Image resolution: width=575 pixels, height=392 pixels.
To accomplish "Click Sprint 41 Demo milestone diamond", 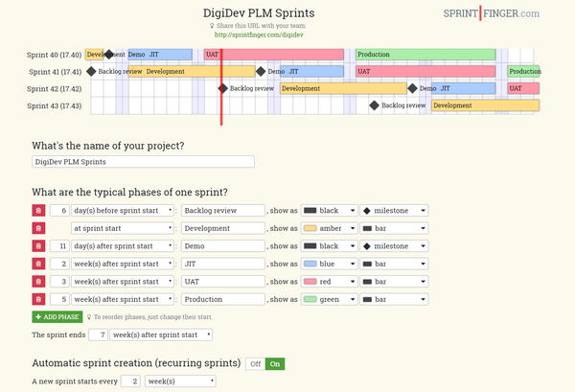I will click(x=261, y=71).
